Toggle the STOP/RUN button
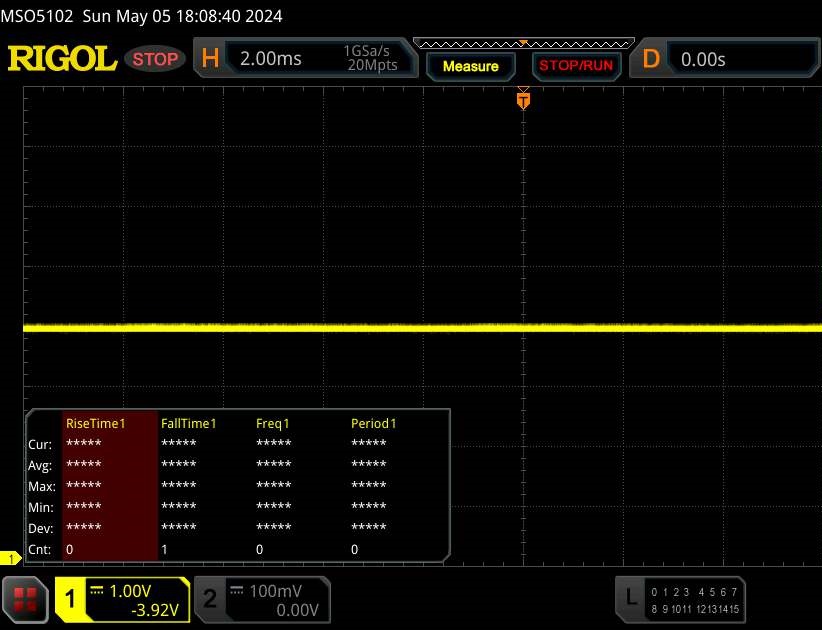Viewport: 822px width, 630px height. point(576,66)
